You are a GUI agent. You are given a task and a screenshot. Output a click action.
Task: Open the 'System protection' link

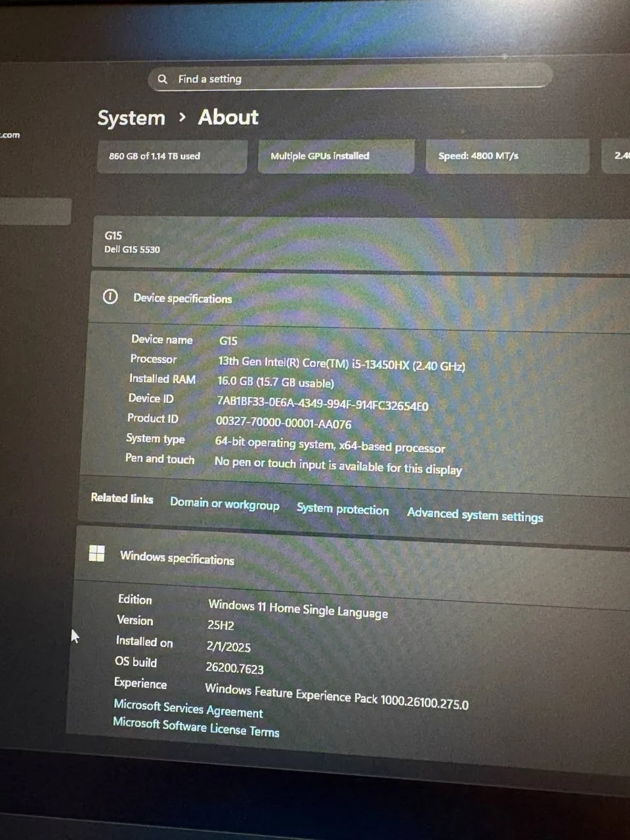[343, 509]
